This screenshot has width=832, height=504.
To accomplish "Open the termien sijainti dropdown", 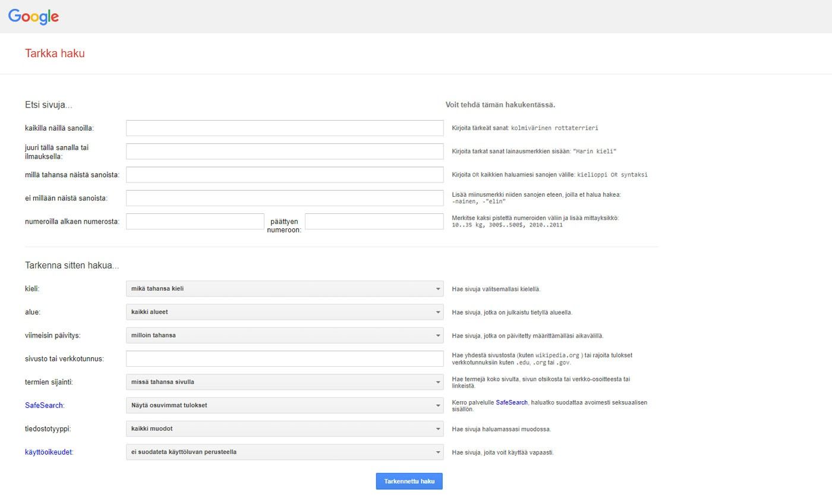I will pos(284,382).
